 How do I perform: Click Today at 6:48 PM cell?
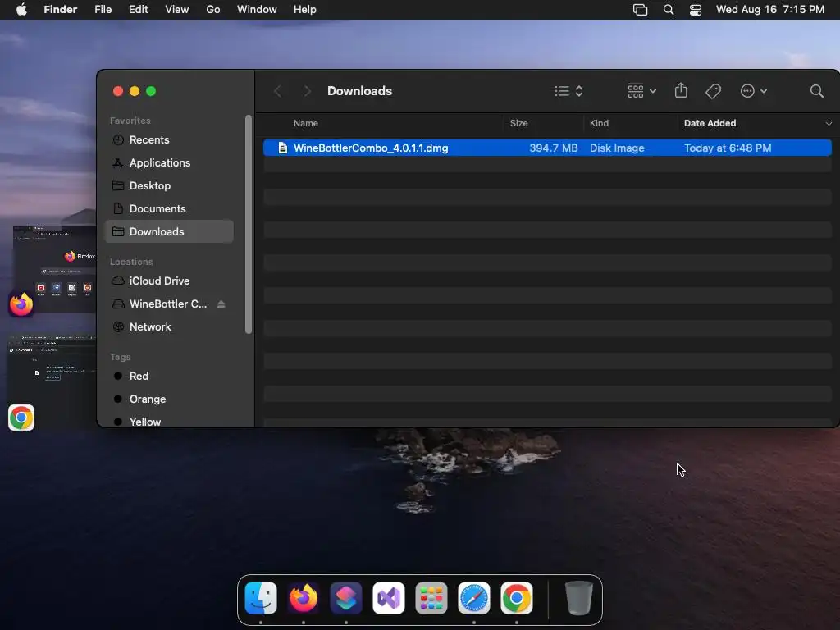coord(728,148)
